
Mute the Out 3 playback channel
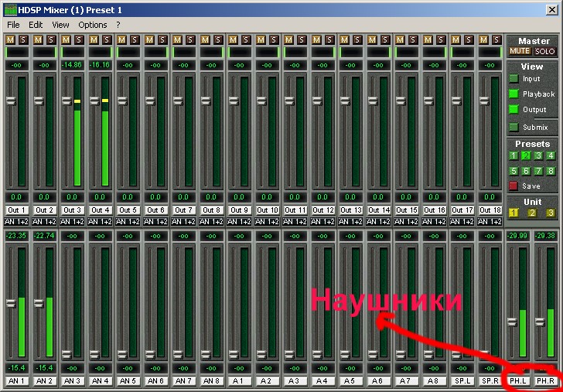66,40
